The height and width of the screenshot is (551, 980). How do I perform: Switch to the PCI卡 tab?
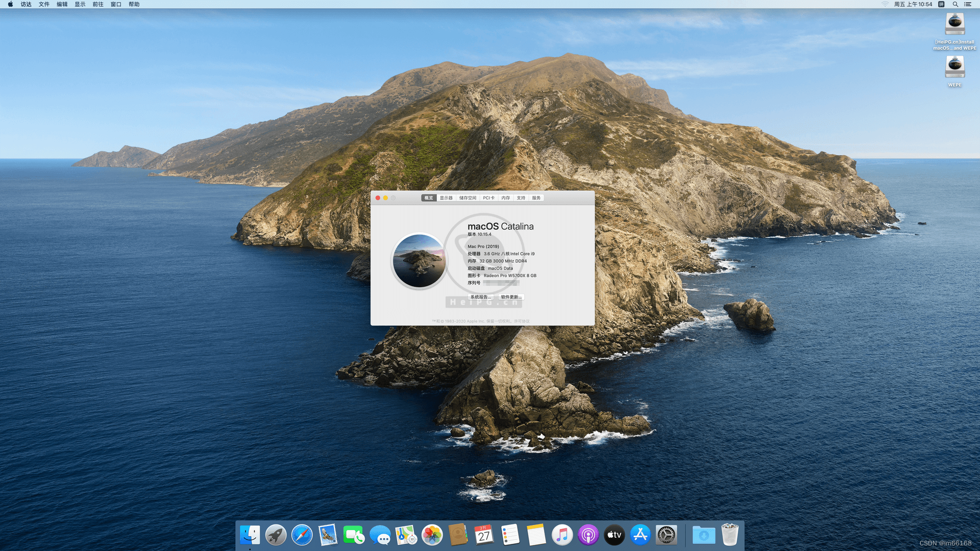489,198
